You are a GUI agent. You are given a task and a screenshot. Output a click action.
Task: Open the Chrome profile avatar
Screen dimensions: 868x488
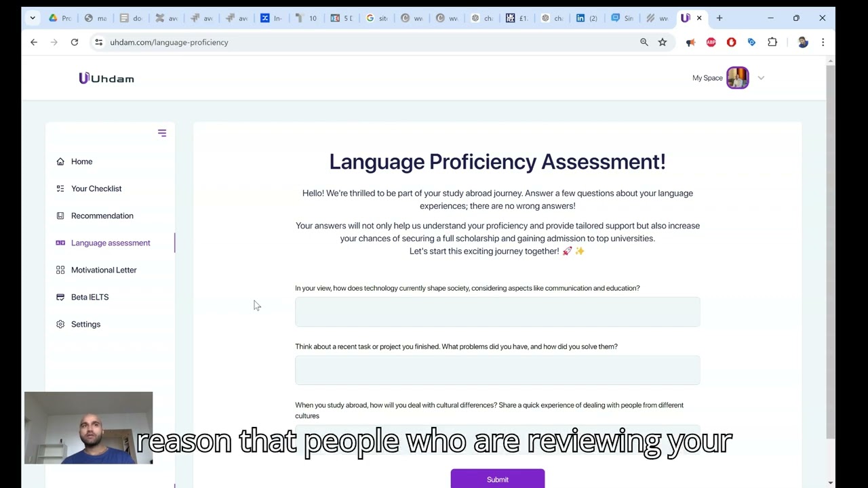(803, 42)
